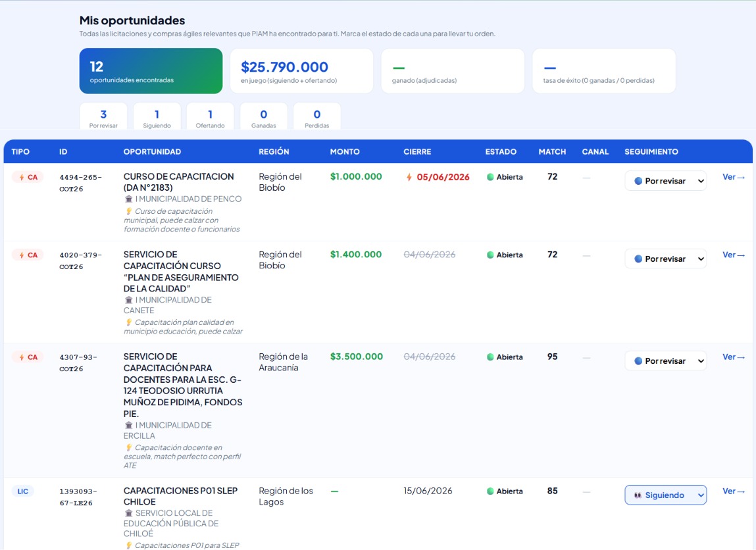Click the 12 oportunidades encontradas card
The image size is (756, 550).
(x=151, y=71)
